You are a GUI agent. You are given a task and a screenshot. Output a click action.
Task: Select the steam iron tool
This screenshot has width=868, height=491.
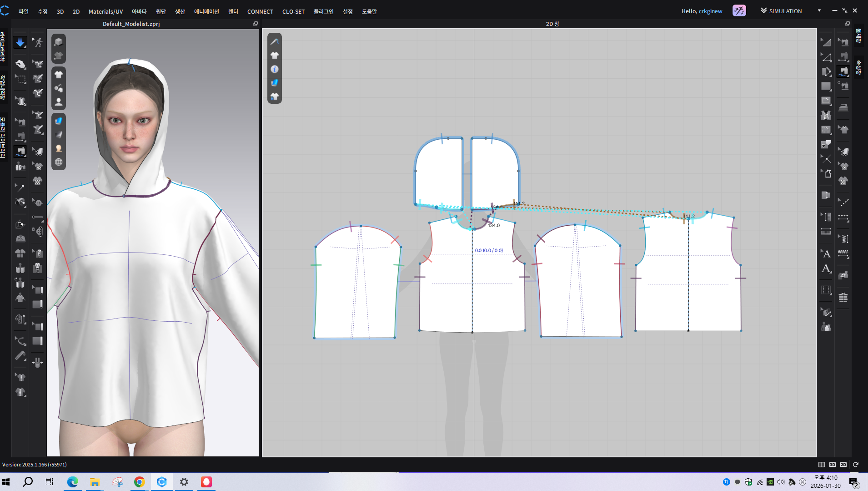pos(843,108)
